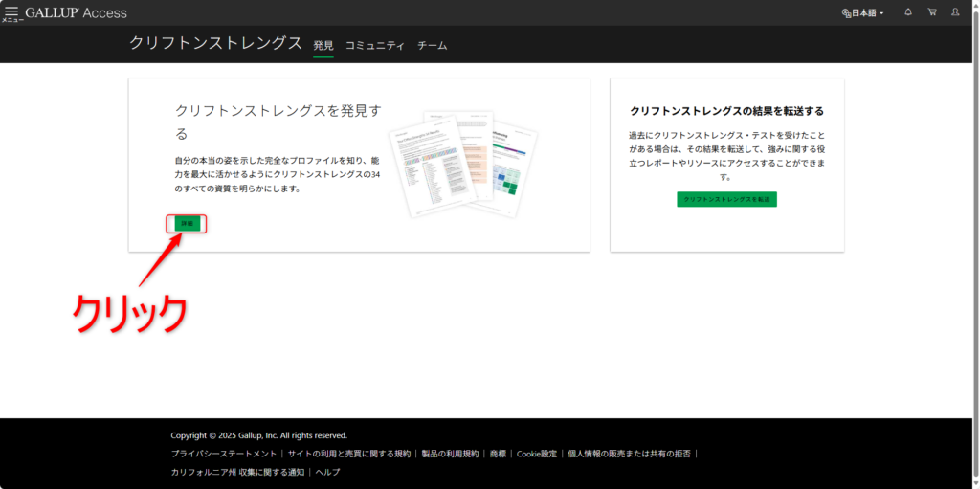Click the Copyright © 2025 Gallup text
980x489 pixels.
(x=258, y=435)
